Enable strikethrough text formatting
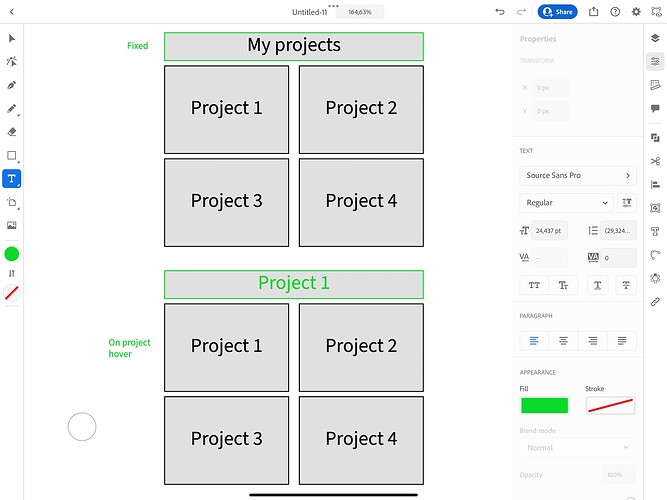667x500 pixels. point(627,285)
